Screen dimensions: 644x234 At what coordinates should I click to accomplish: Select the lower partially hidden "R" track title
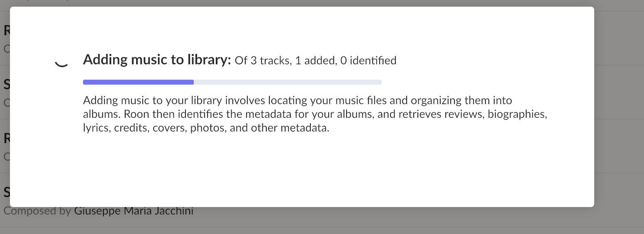(x=6, y=138)
